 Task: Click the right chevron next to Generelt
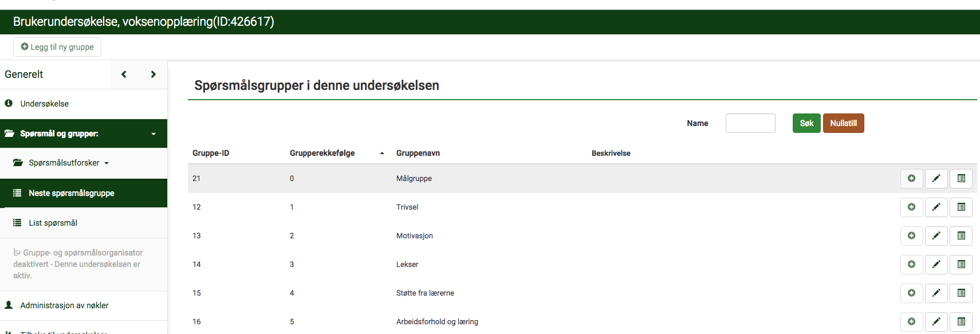pyautogui.click(x=153, y=74)
